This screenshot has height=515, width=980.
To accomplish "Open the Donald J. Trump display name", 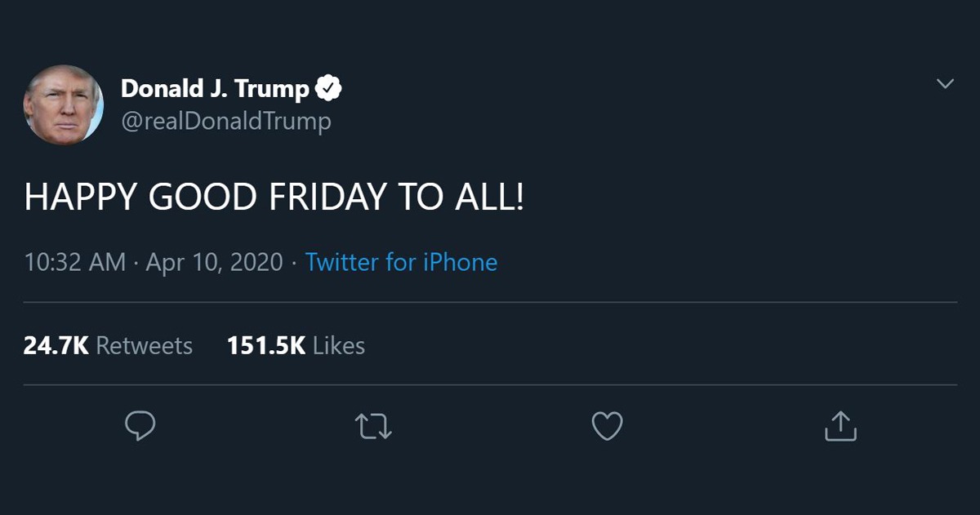I will 215,88.
